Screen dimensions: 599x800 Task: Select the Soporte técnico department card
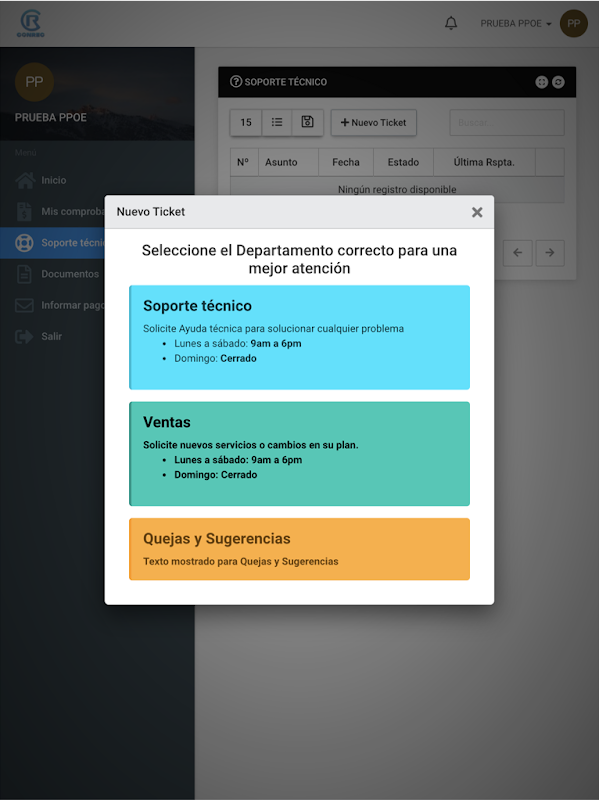click(x=300, y=337)
